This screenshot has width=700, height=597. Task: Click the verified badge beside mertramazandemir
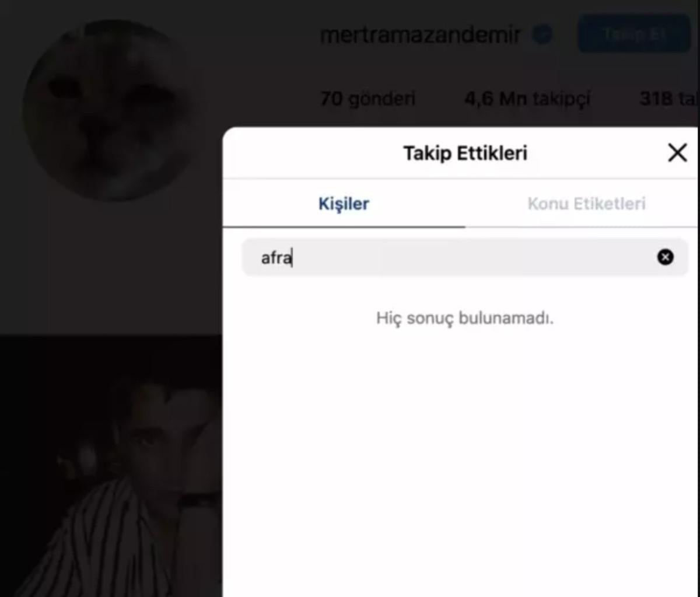pos(542,35)
